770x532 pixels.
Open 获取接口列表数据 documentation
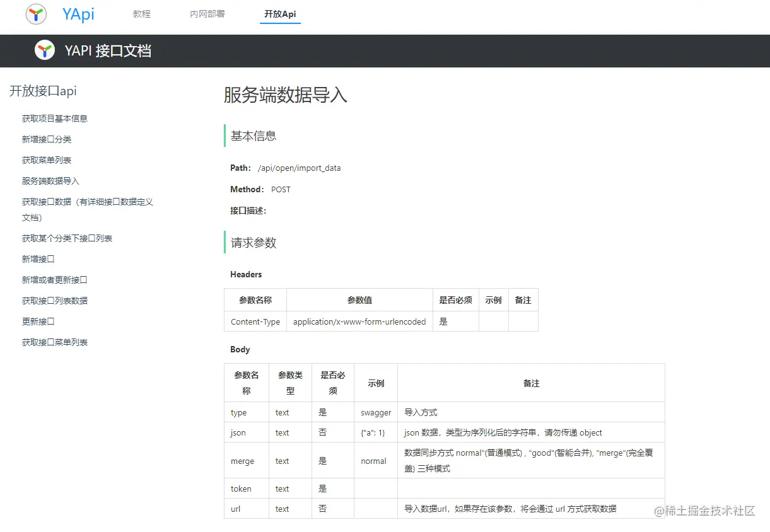(x=55, y=301)
